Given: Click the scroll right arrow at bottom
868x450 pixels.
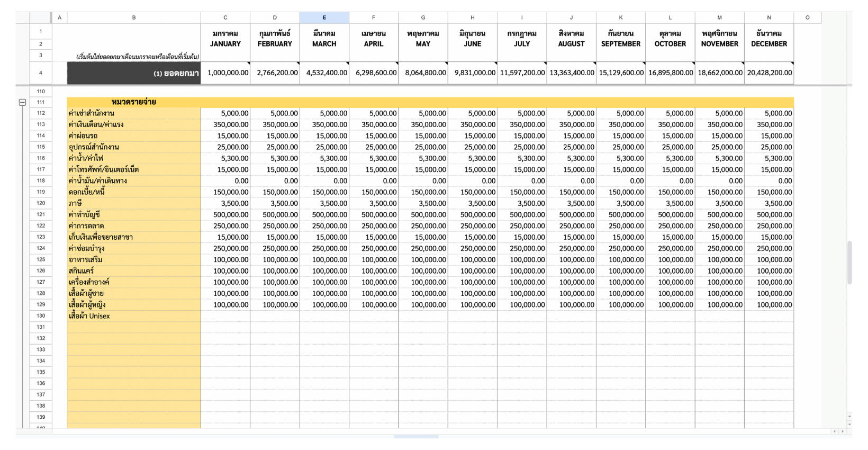Looking at the screenshot, I should (x=843, y=431).
